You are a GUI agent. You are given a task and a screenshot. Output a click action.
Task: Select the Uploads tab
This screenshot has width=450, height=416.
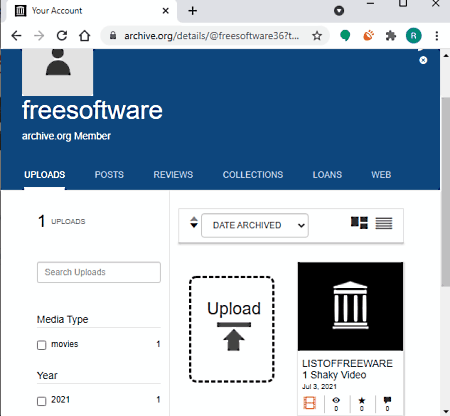click(x=45, y=175)
